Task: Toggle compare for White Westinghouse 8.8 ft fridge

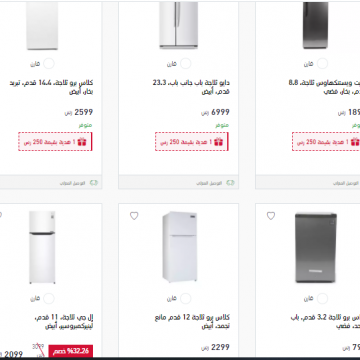Action: (322, 64)
